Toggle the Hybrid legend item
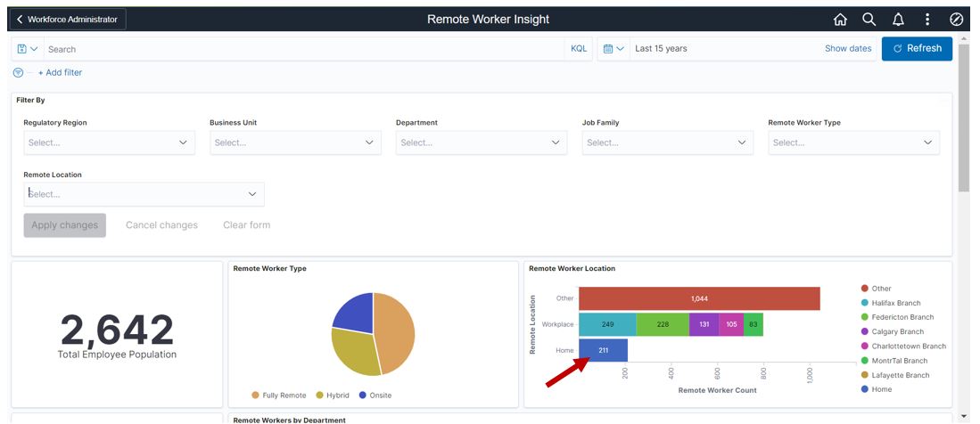 [333, 395]
